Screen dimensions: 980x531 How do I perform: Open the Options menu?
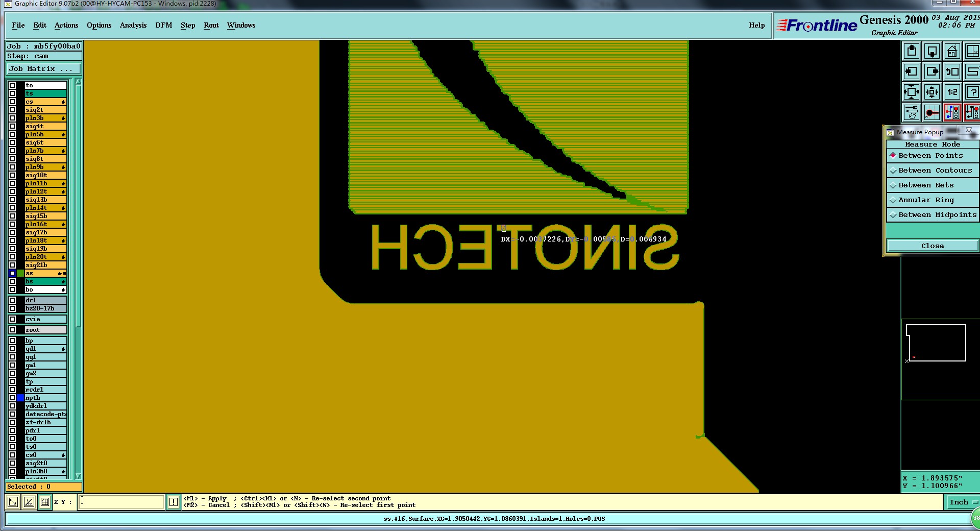point(99,25)
